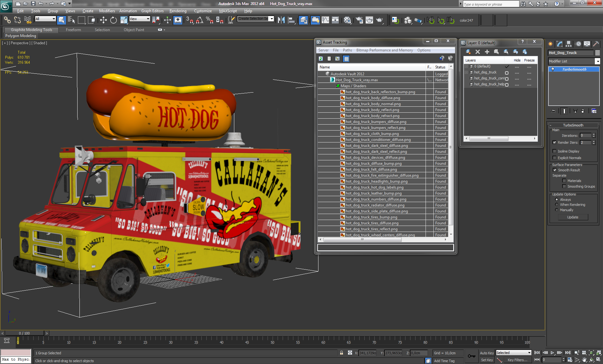This screenshot has width=603, height=364.
Task: Create new layer in Layer dialog
Action: coord(468,51)
